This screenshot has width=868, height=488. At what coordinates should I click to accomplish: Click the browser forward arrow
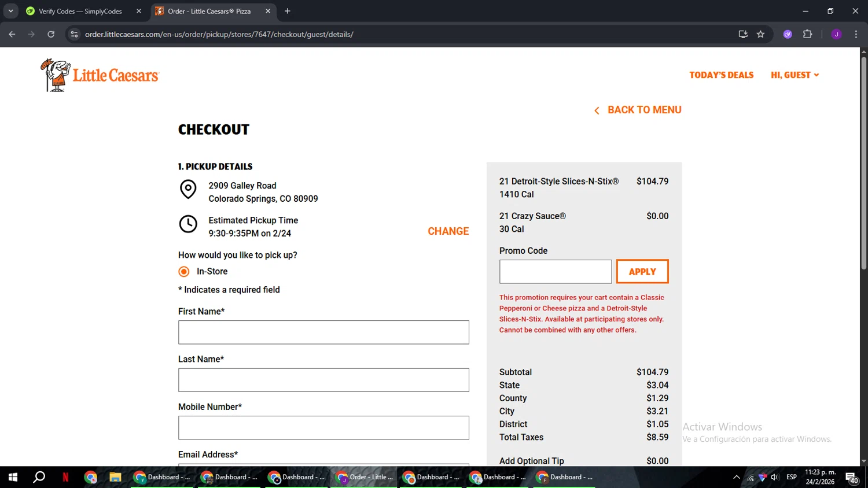click(x=31, y=34)
